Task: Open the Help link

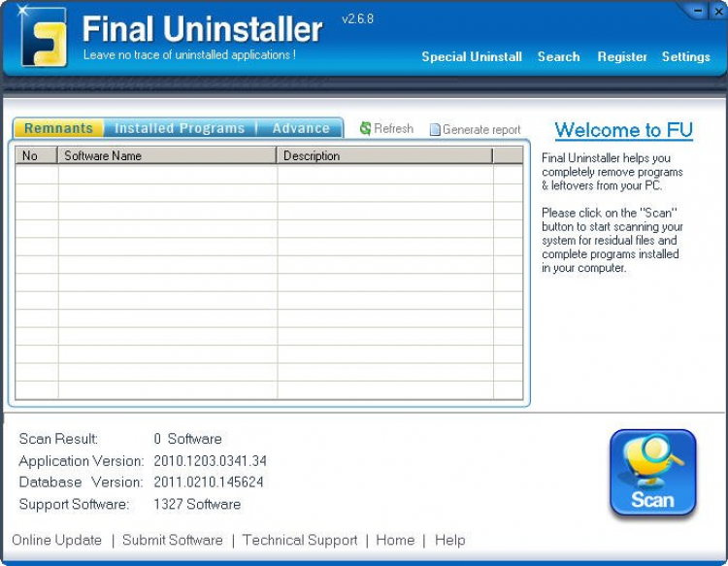Action: [x=449, y=540]
